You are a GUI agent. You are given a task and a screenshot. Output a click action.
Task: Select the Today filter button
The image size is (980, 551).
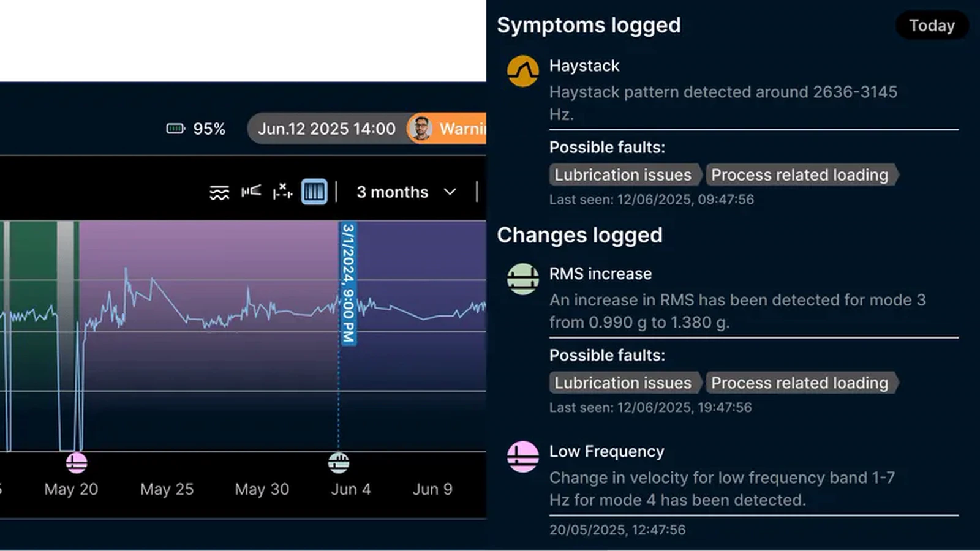(932, 26)
